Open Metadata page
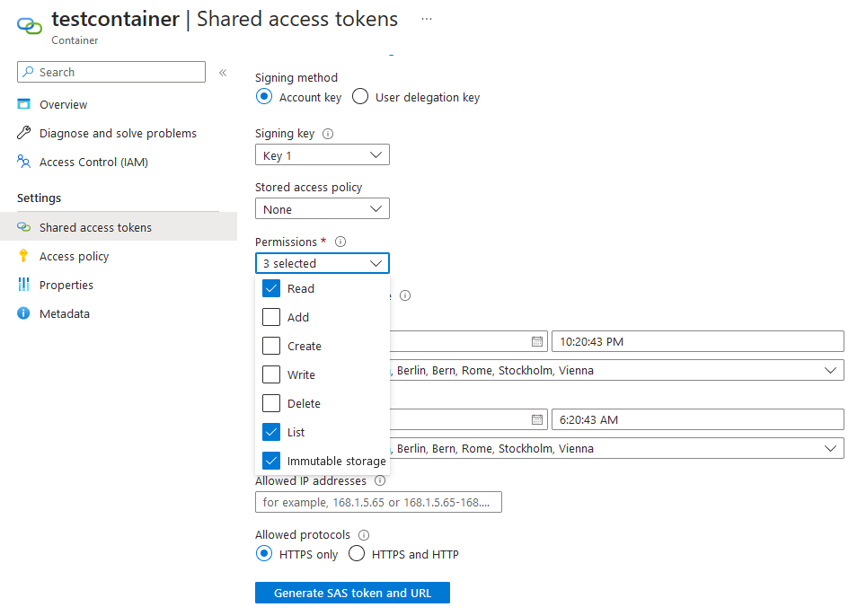The width and height of the screenshot is (866, 616). click(x=64, y=313)
